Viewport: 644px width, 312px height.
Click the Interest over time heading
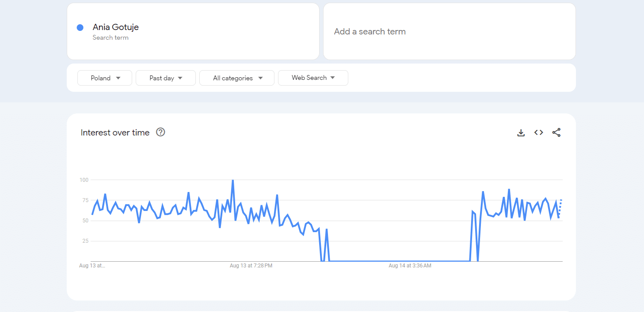115,132
